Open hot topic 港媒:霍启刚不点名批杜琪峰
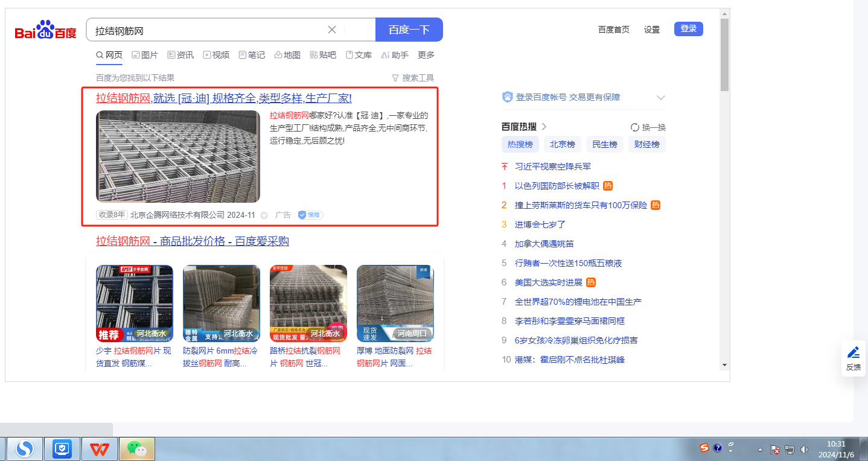868x461 pixels. 570,360
